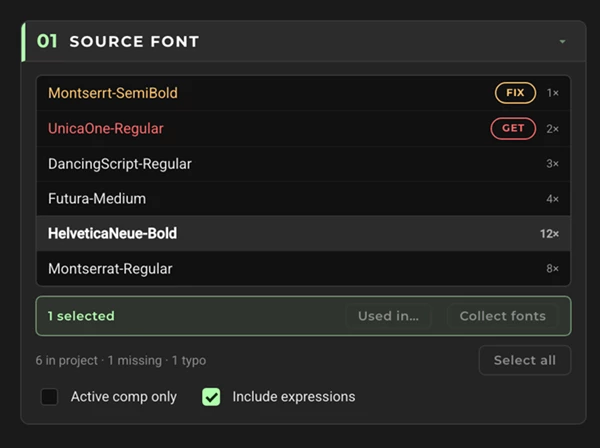Click the GET badge for UnicaOne-Regular

coord(513,128)
